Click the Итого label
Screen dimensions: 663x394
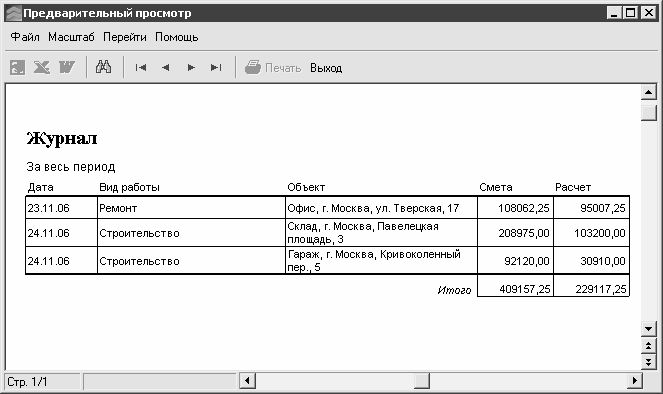coord(455,290)
